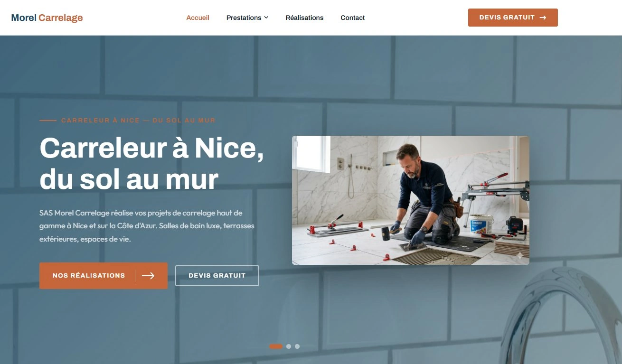
Task: Open Nos Réalisations from the hero
Action: [x=104, y=276]
